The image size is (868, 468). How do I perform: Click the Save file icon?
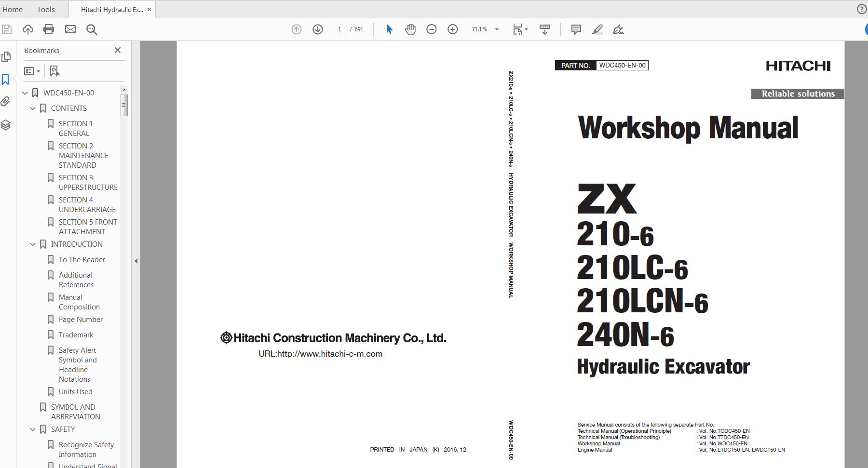pyautogui.click(x=7, y=29)
